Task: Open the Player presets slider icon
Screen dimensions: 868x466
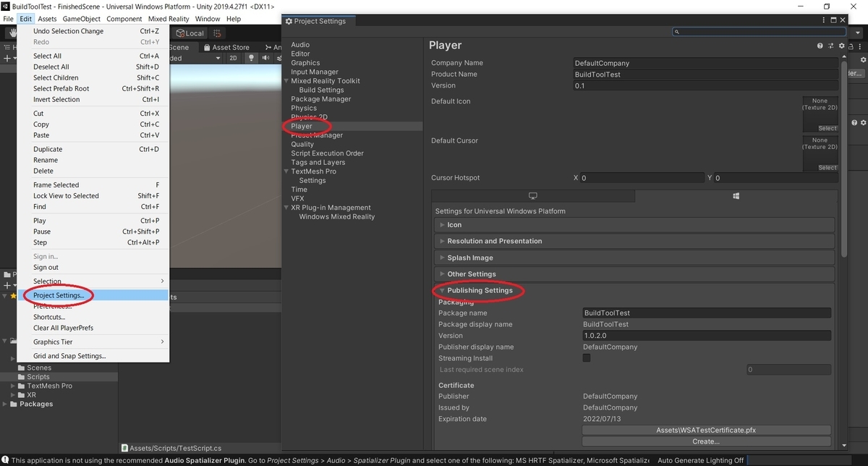Action: 830,46
